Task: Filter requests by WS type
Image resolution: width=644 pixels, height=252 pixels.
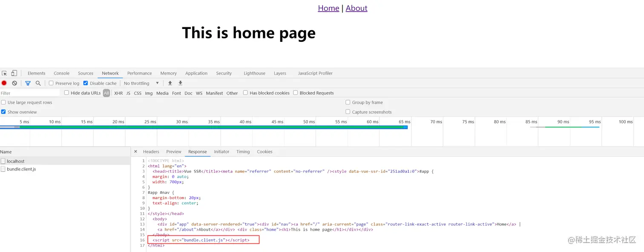Action: (x=199, y=93)
